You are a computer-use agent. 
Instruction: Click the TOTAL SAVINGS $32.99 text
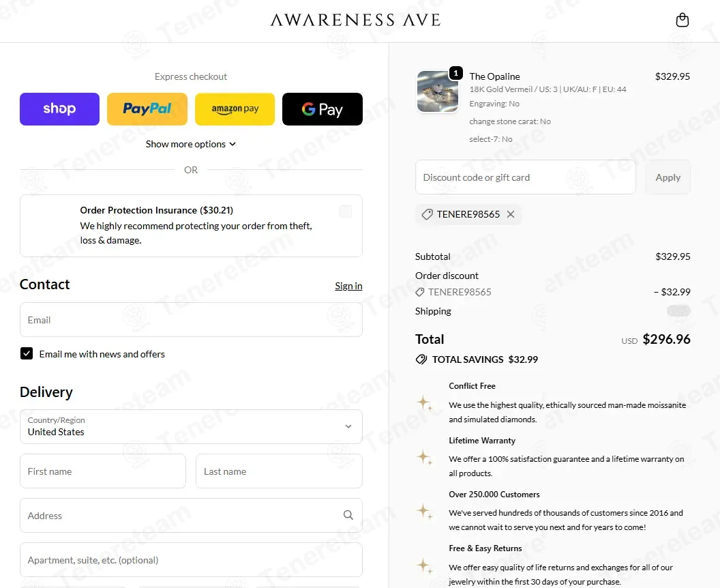tap(485, 359)
